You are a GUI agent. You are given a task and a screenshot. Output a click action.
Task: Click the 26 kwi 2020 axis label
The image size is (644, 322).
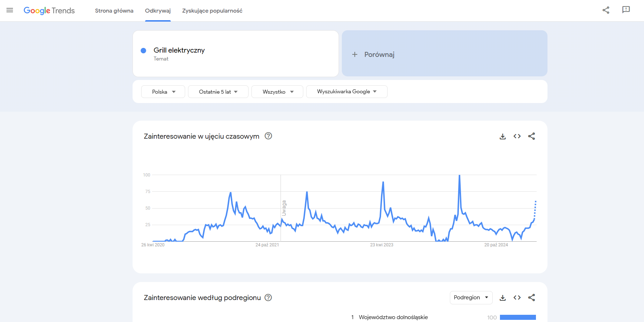pyautogui.click(x=153, y=245)
